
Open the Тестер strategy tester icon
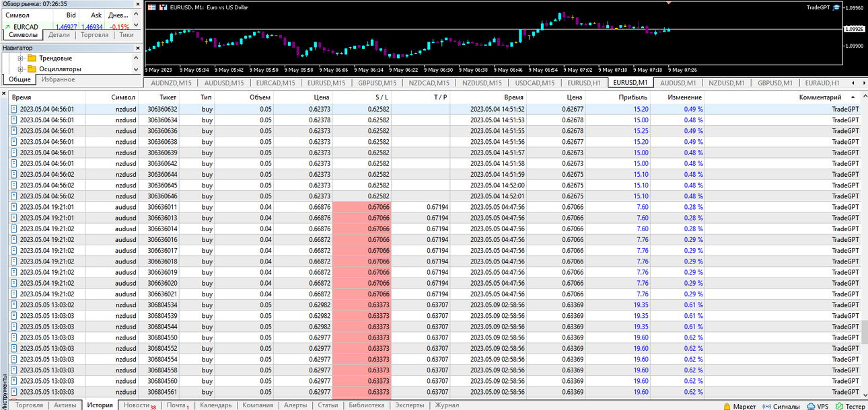click(x=838, y=406)
